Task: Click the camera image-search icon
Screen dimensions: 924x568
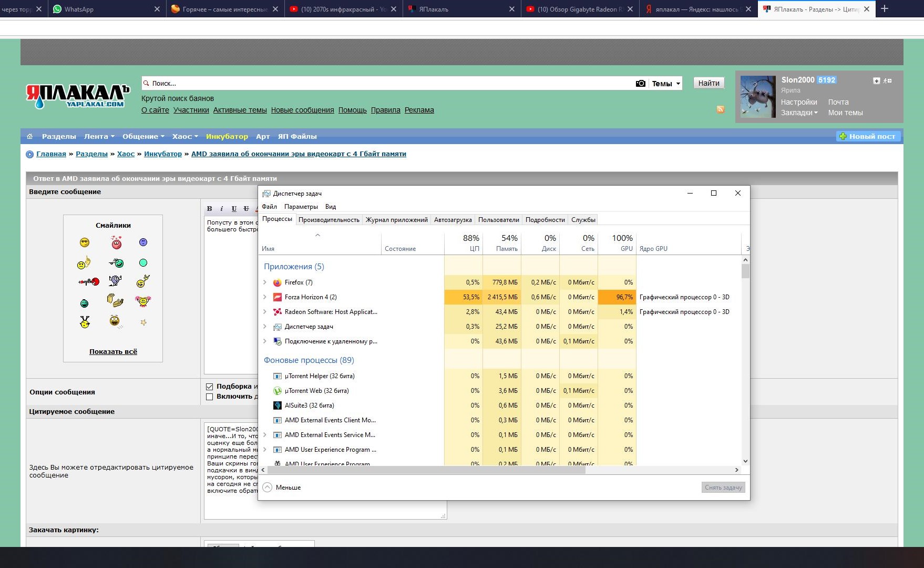Action: [640, 83]
